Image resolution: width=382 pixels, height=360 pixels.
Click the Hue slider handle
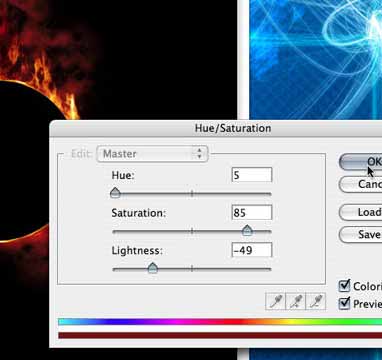(x=115, y=193)
